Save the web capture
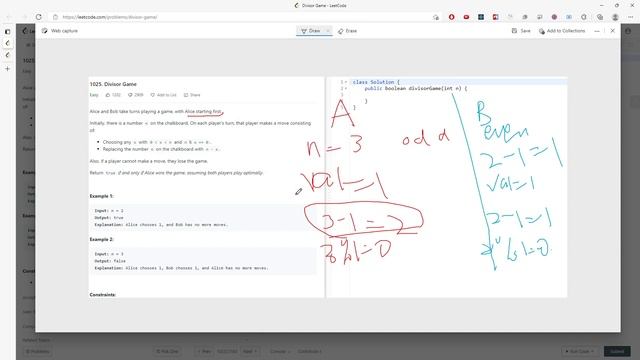Image resolution: width=640 pixels, height=360 pixels. 521,31
